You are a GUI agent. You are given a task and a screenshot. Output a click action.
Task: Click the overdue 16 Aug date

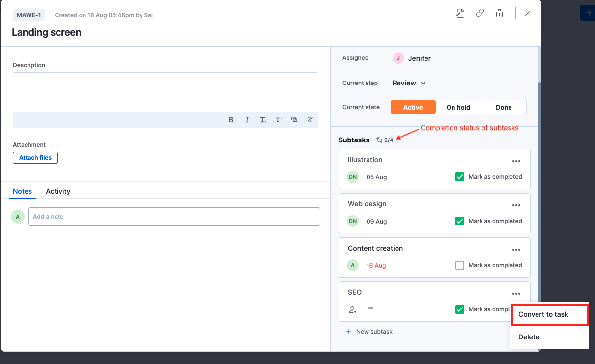coord(376,266)
